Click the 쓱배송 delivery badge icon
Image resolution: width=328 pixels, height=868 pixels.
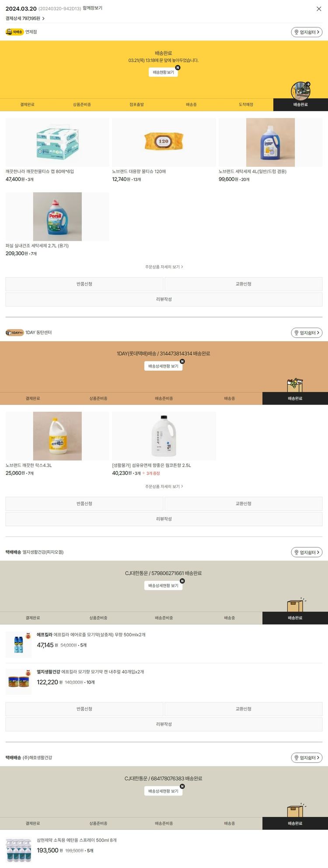coord(14,32)
